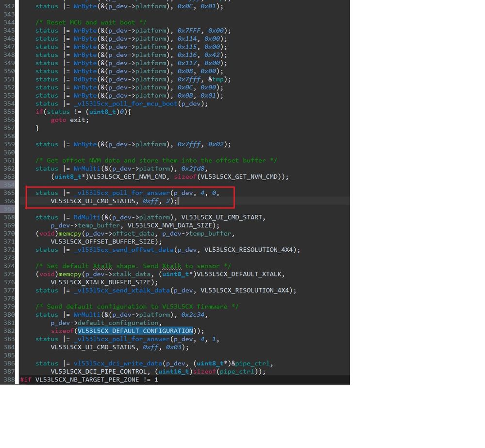Viewport: 485px width, 448px height.
Task: Click _vl53l5cx_send_offset_data on line 372
Action: [124, 250]
